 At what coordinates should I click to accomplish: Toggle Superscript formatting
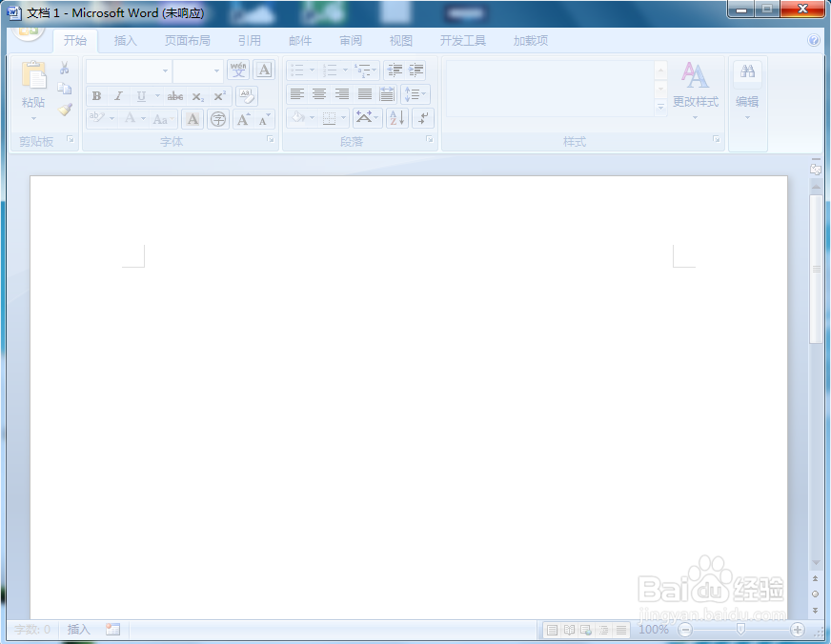pos(219,96)
